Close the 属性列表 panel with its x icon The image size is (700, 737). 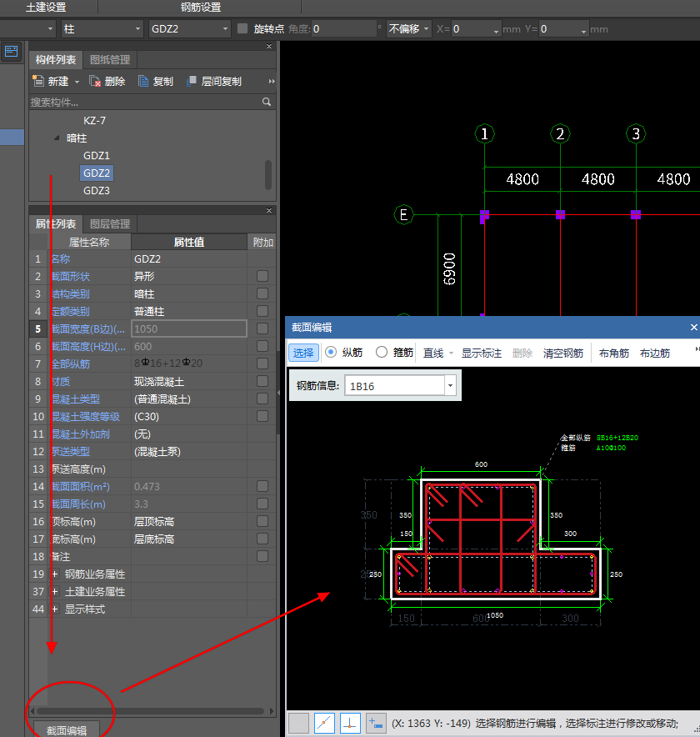tap(269, 210)
